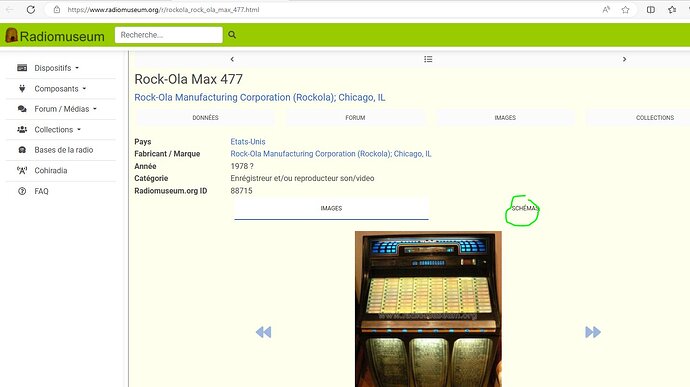Toggle browser split screen icon
Image resolution: width=690 pixels, height=387 pixels.
coord(650,10)
